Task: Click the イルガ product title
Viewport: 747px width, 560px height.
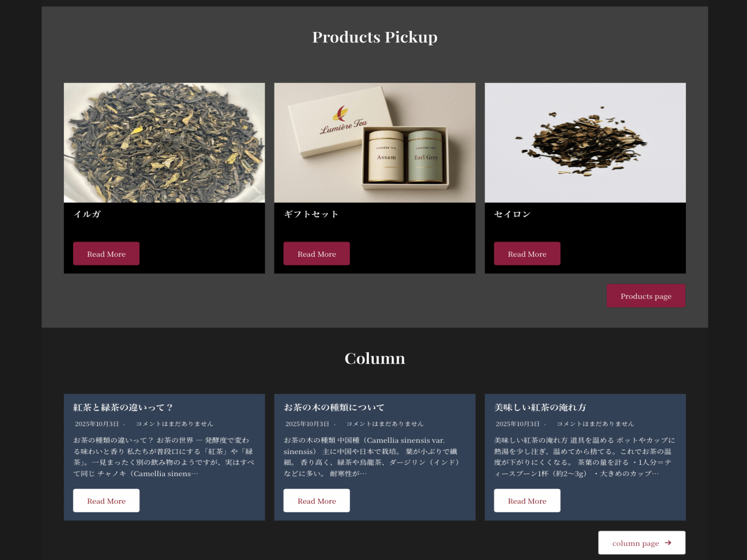Action: pyautogui.click(x=87, y=214)
